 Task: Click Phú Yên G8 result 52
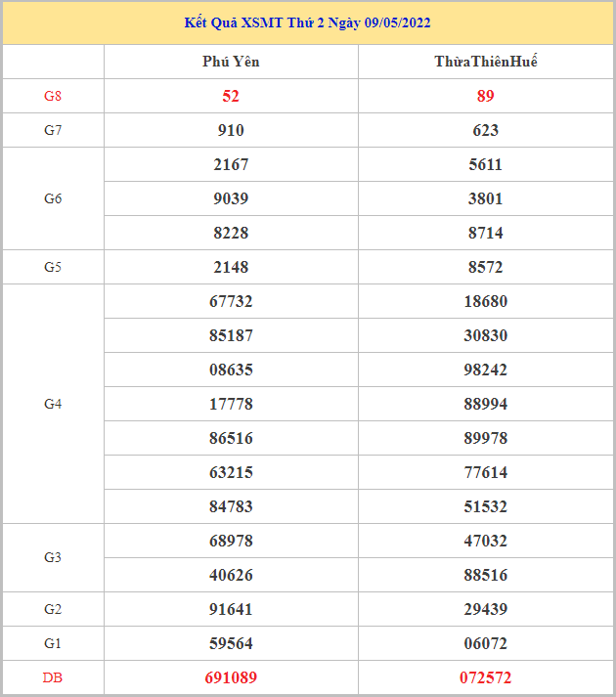pyautogui.click(x=231, y=96)
